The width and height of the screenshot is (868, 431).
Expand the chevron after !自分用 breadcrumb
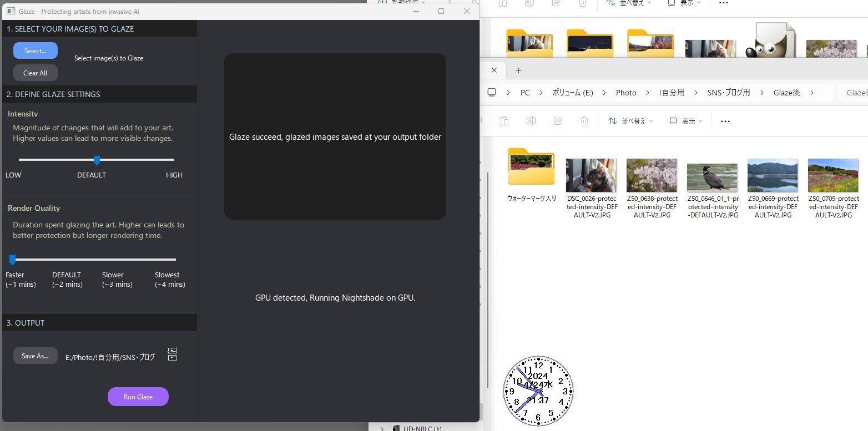[x=697, y=93]
